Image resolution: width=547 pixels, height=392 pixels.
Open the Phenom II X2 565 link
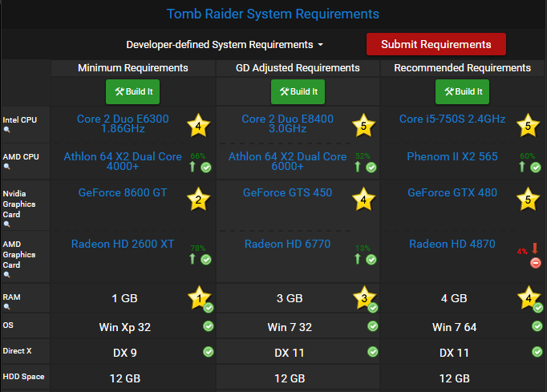[x=452, y=156]
